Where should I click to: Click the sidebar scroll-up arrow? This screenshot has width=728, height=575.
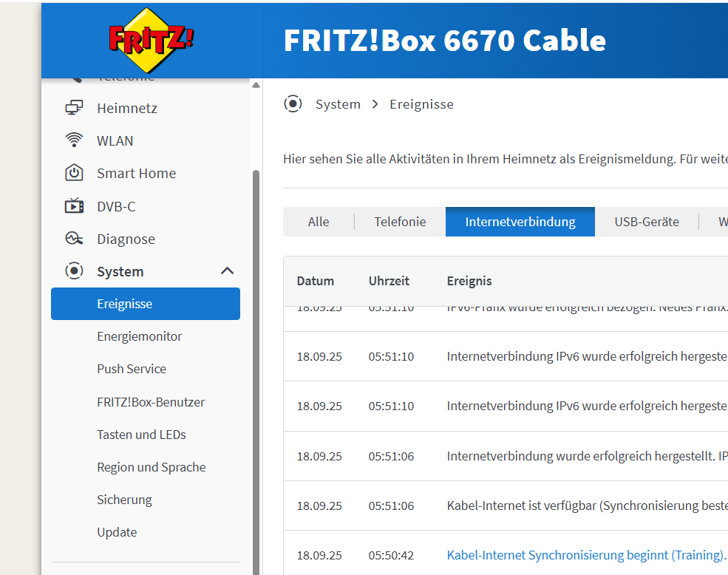[x=256, y=86]
